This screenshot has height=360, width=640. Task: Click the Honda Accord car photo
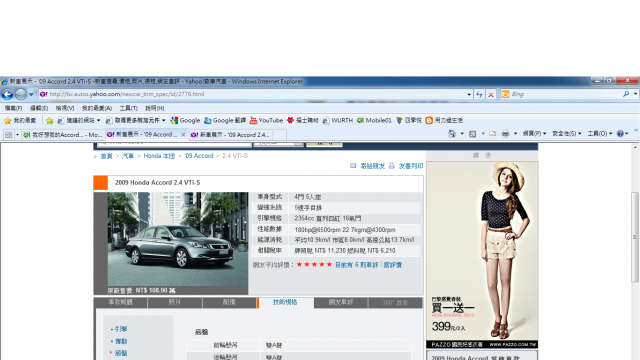178,239
